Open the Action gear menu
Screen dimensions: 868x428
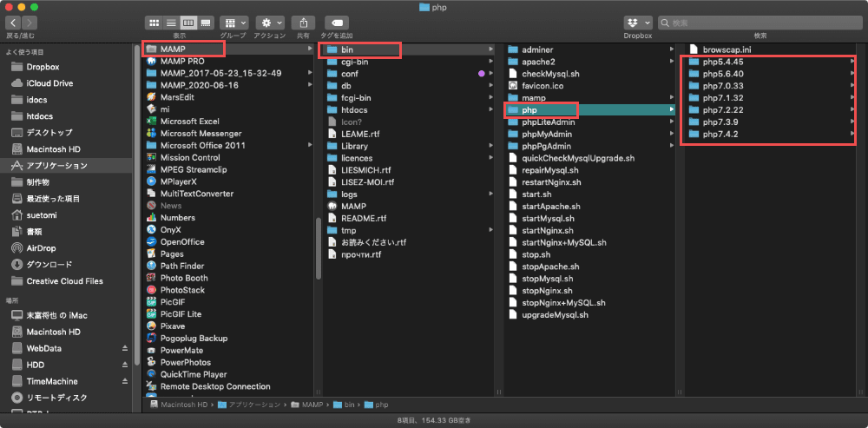(x=270, y=23)
